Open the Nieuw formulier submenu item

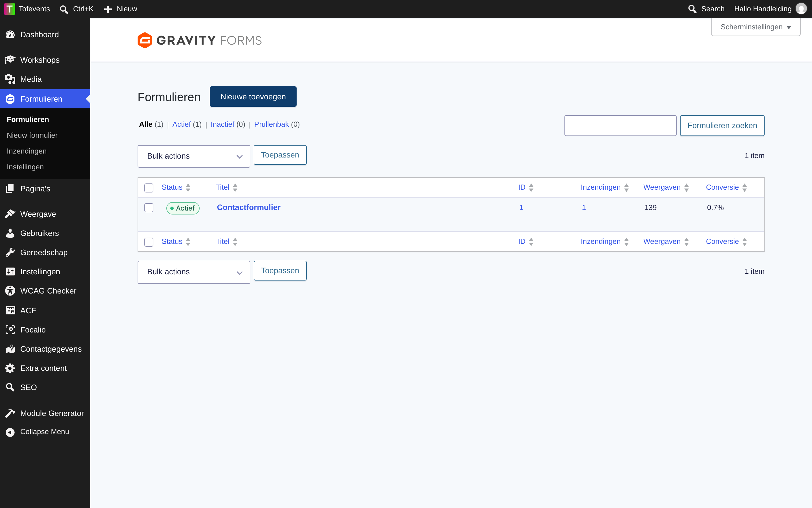point(32,135)
